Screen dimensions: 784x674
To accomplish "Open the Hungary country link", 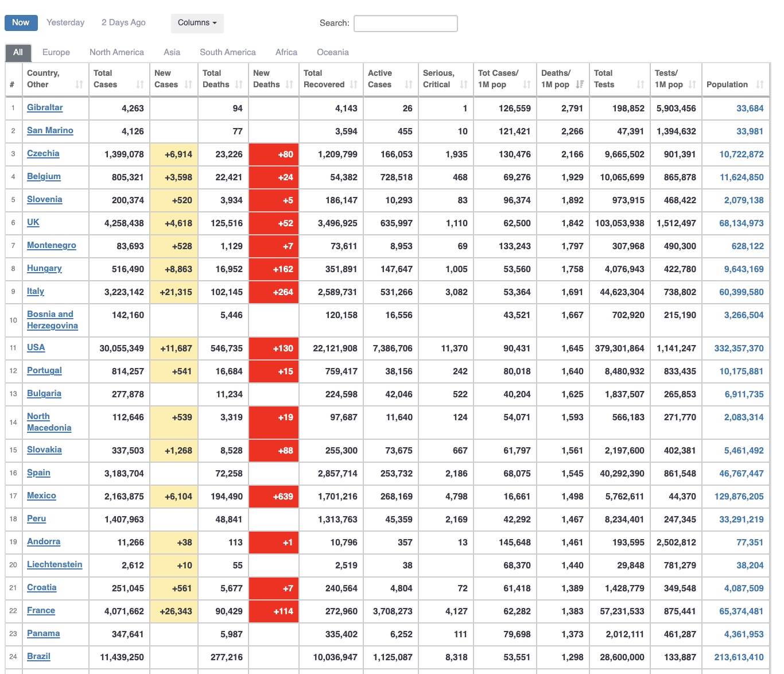I will pyautogui.click(x=44, y=268).
